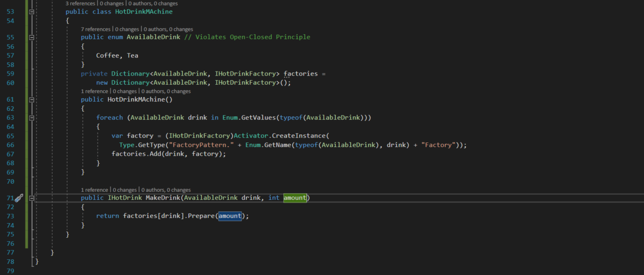Screen dimensions: 644x275
Task: Click 'new' keyword on line 60
Action: click(x=102, y=83)
